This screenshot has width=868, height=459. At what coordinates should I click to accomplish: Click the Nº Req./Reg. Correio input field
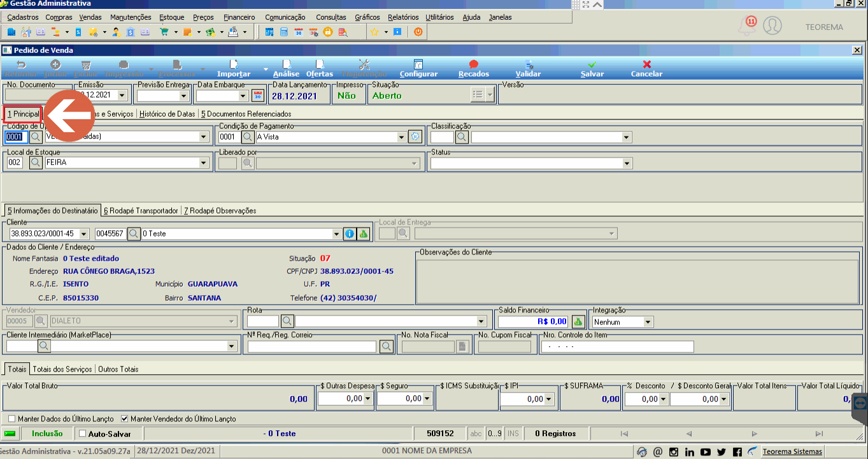coord(312,347)
